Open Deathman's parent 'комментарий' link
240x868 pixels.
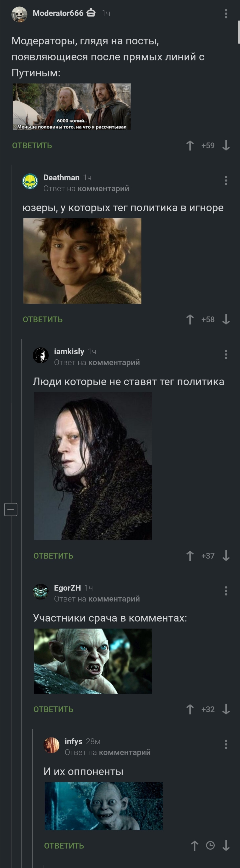(103, 188)
